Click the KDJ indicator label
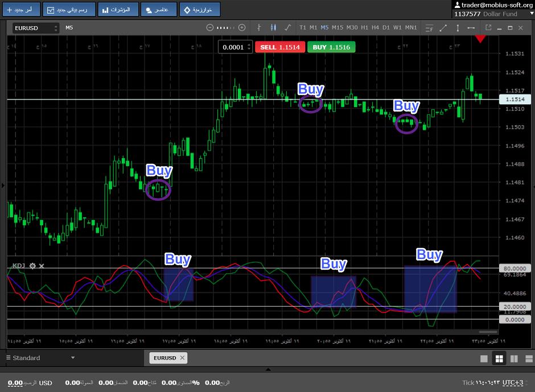535x392 pixels. click(x=19, y=266)
